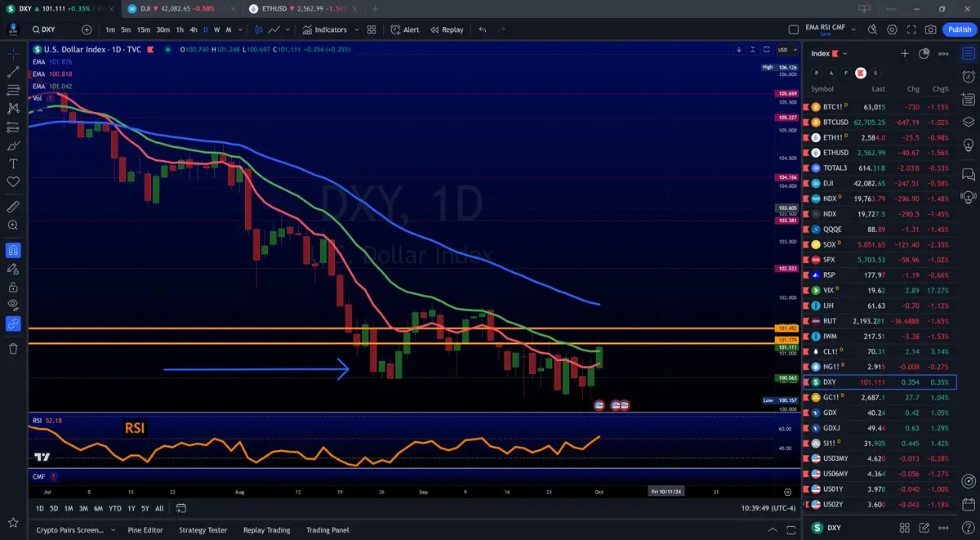
Task: Select the P watchlist filter circle
Action: point(816,73)
